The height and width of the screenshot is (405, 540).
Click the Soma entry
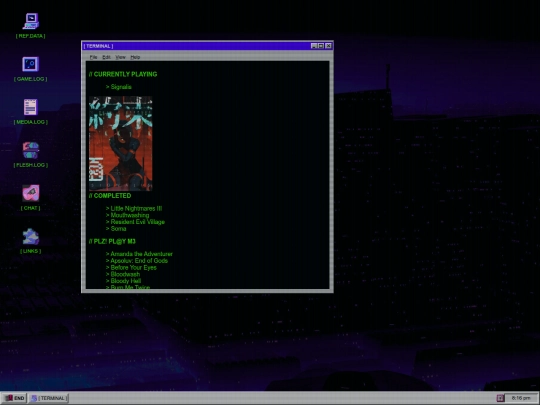point(116,229)
